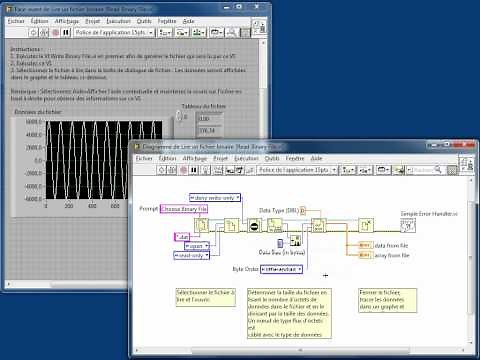Open deny write-only enum constant
The width and height of the screenshot is (480, 360).
[215, 197]
